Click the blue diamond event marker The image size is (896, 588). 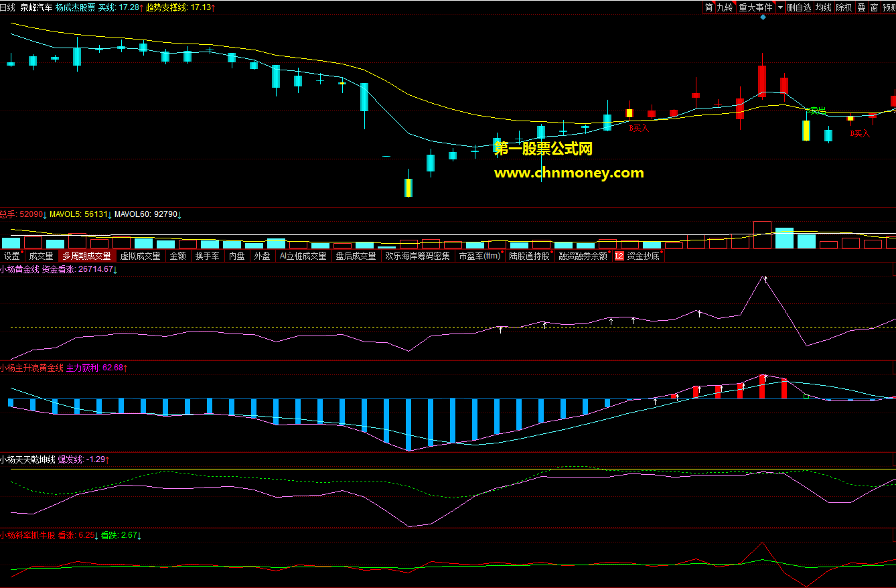click(x=763, y=17)
